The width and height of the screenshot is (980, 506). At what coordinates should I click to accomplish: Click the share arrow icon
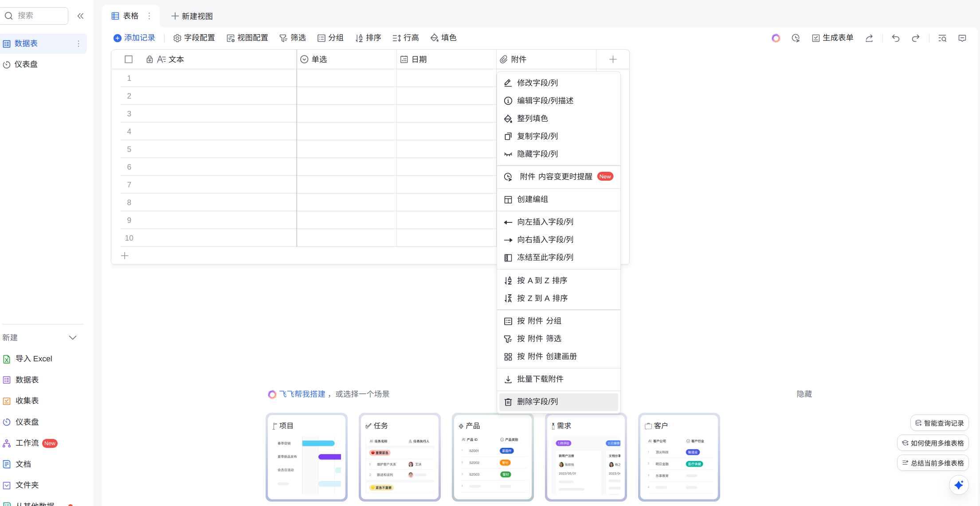click(x=869, y=38)
